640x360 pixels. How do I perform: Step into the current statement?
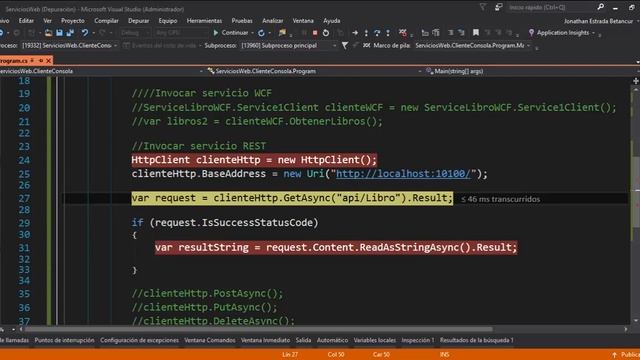point(366,33)
